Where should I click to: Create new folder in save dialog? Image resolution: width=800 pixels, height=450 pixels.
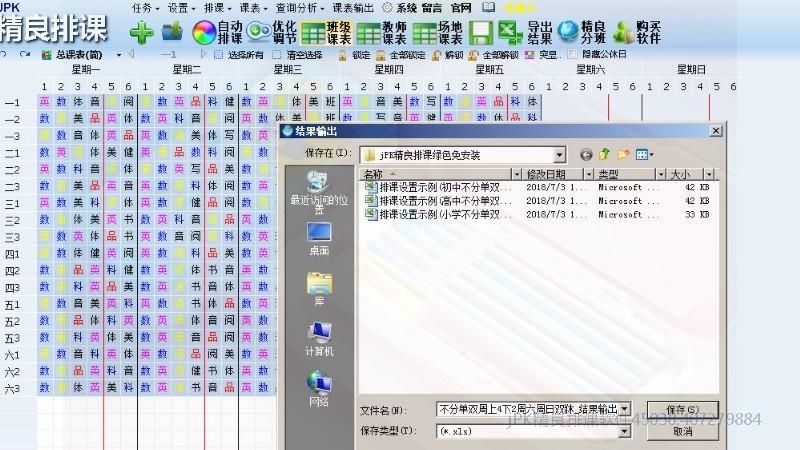[623, 154]
